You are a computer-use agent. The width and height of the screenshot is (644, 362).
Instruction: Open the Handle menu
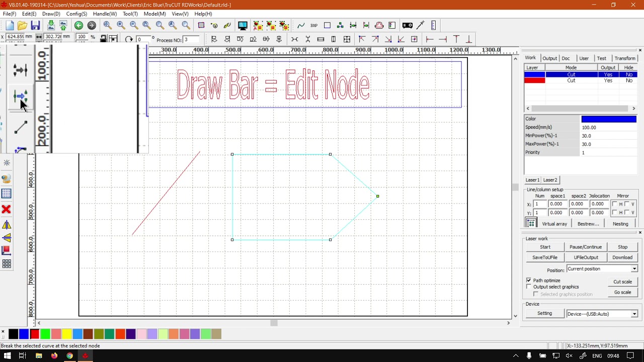[x=105, y=14]
